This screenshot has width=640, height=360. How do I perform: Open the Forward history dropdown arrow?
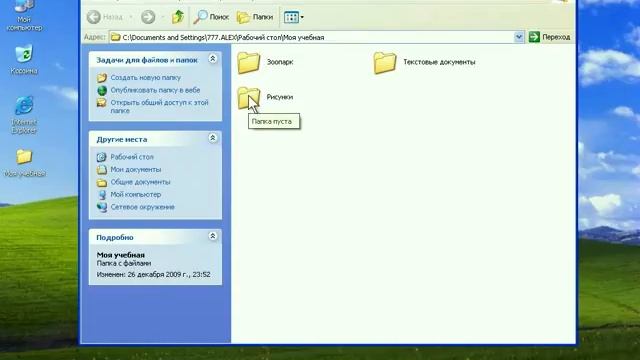coord(162,17)
